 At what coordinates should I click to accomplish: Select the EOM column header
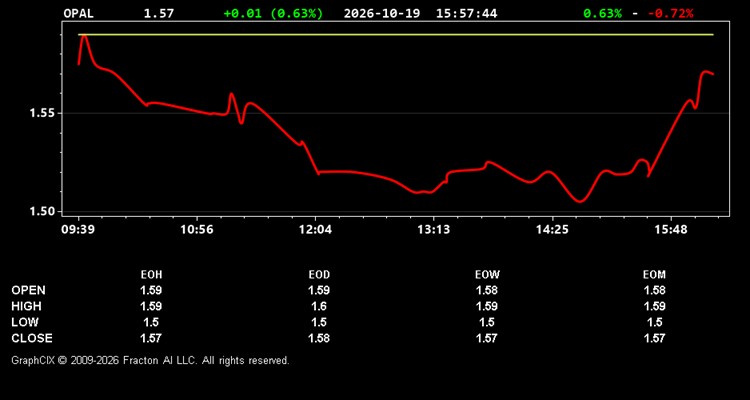coord(654,275)
